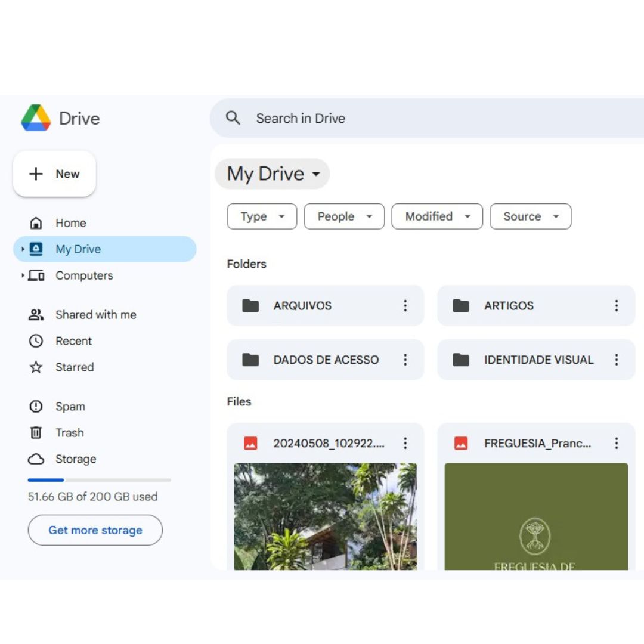Viewport: 644px width, 644px height.
Task: Open the Source filter dropdown
Action: [530, 216]
